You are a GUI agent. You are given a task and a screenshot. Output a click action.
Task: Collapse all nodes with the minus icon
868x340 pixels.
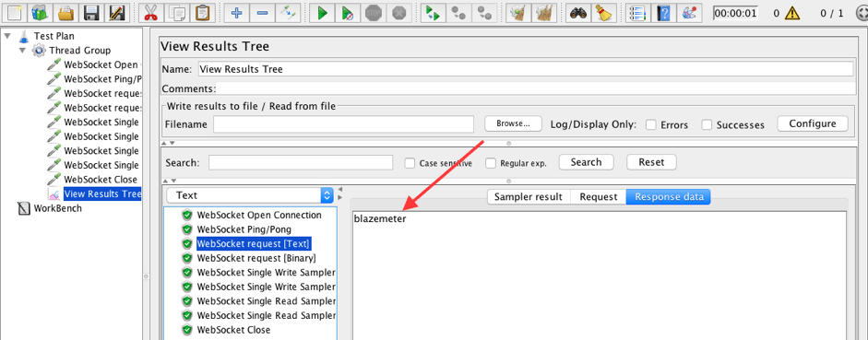(x=263, y=12)
